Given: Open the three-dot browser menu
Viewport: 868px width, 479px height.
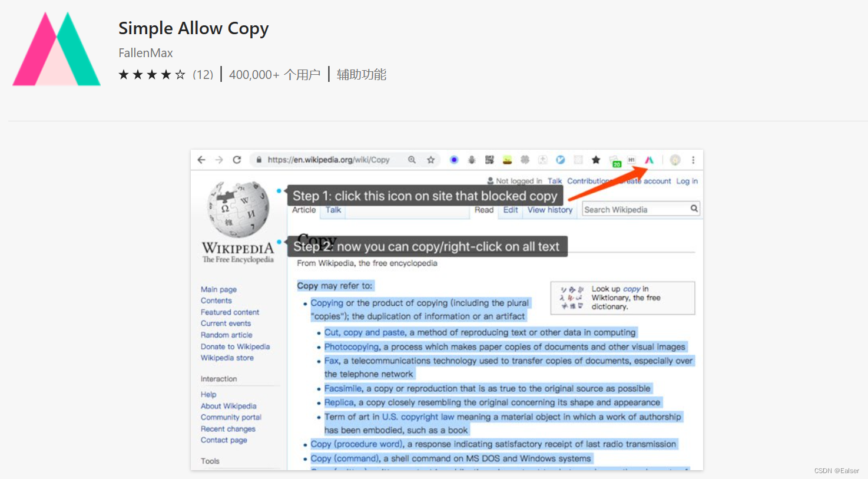Looking at the screenshot, I should (693, 160).
